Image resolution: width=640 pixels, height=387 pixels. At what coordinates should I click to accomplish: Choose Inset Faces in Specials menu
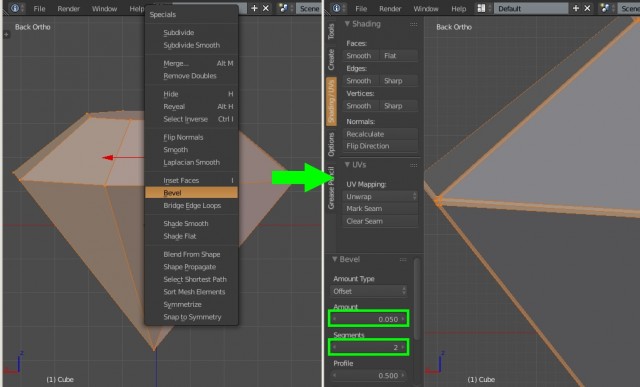pyautogui.click(x=191, y=180)
